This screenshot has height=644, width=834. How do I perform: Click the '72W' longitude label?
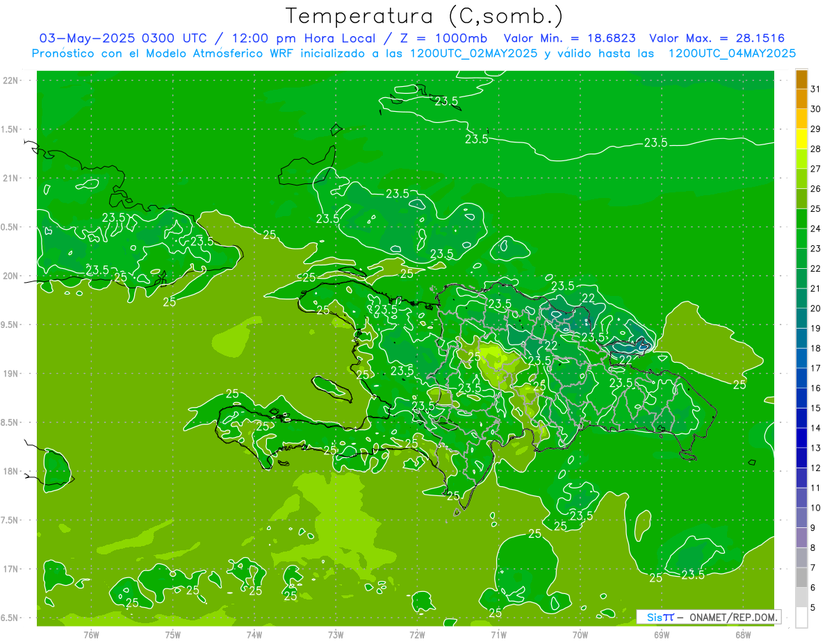pos(417,635)
